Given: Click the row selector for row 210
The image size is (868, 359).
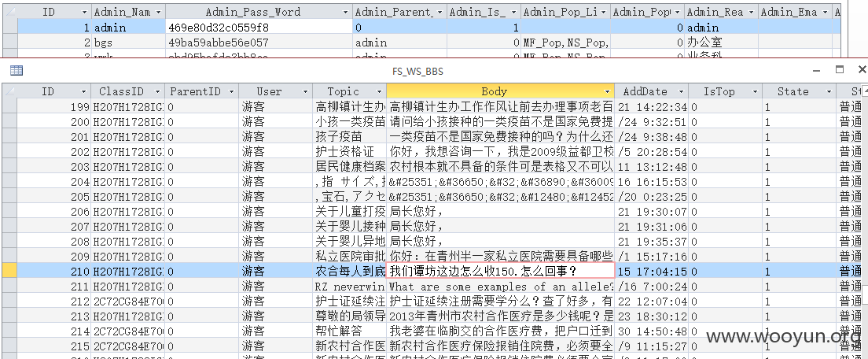Looking at the screenshot, I should pos(9,271).
